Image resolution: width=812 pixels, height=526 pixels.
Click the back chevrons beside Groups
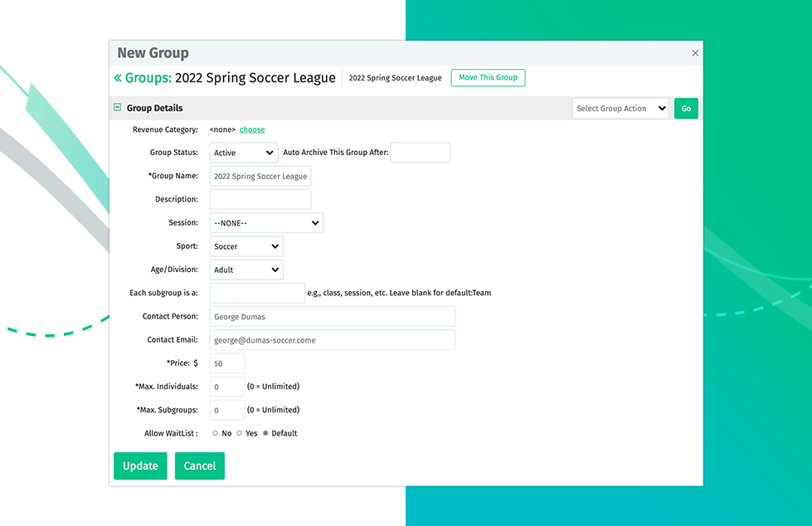click(118, 78)
